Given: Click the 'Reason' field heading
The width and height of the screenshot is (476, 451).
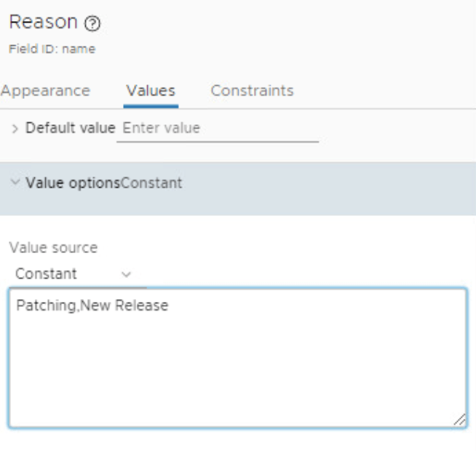Looking at the screenshot, I should 43,23.
